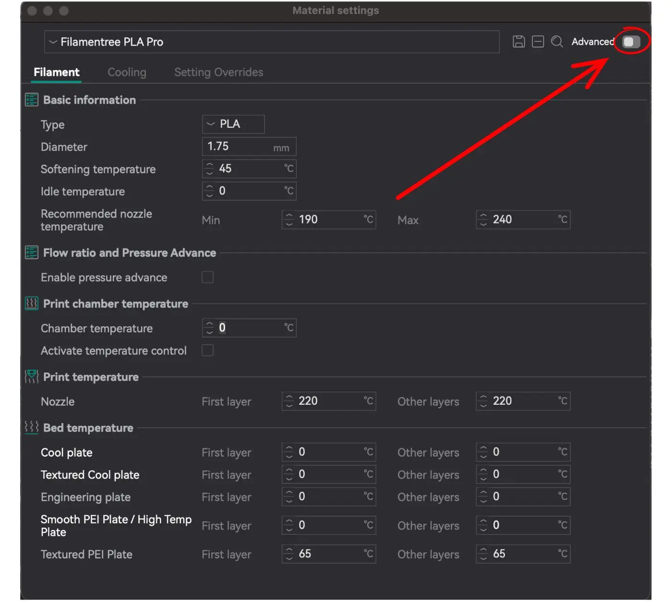This screenshot has height=616, width=672.
Task: Click Nozzle First layer 220 field
Action: coord(329,401)
